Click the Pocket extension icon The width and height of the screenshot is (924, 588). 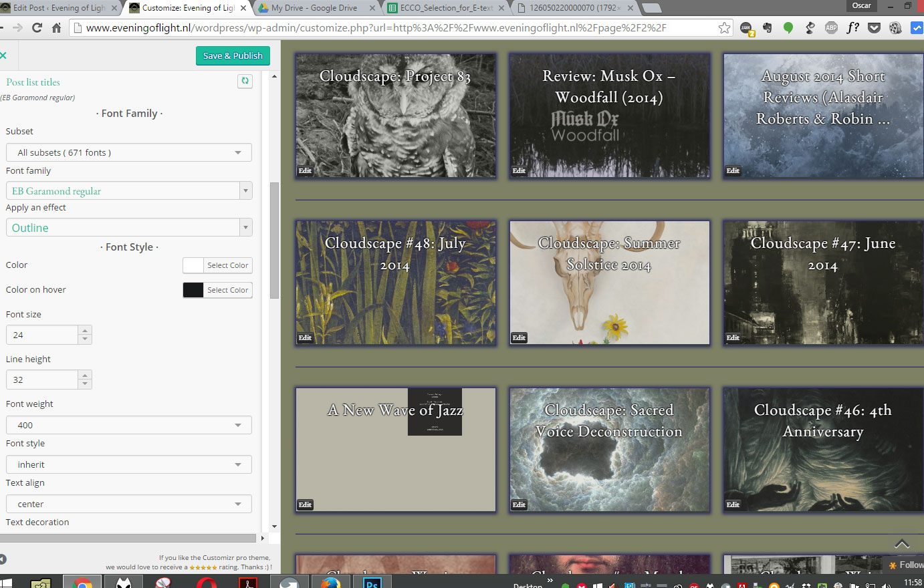(874, 28)
